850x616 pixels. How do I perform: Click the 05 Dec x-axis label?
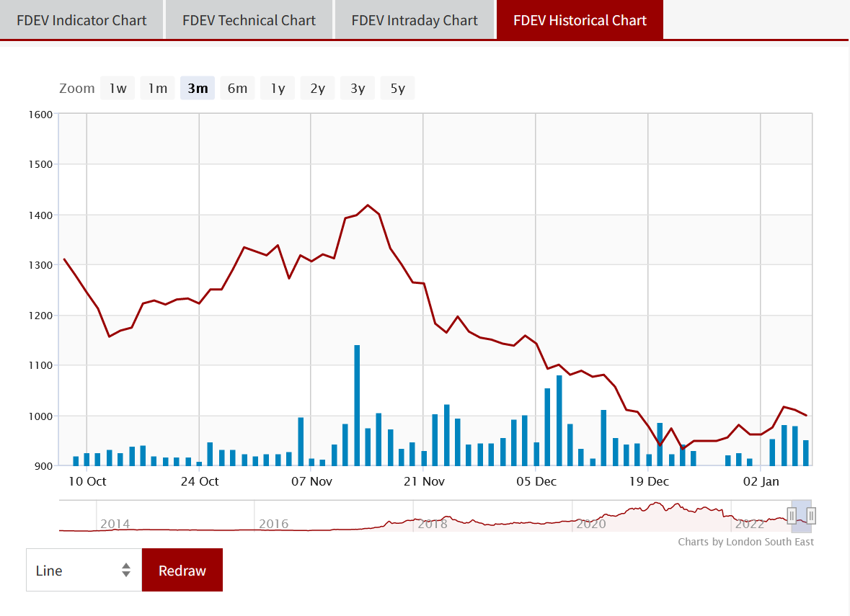pos(536,481)
